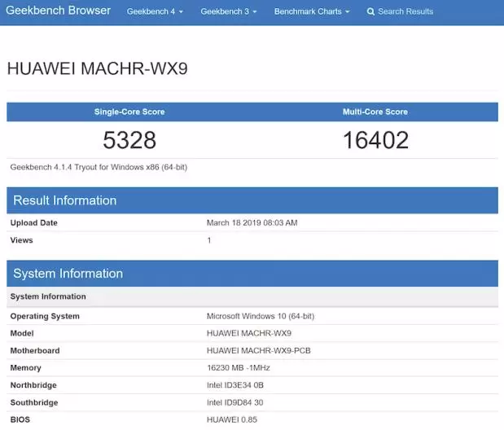Viewport: 504px width, 430px height.
Task: Click the Single-Core Score column header
Action: 129,112
